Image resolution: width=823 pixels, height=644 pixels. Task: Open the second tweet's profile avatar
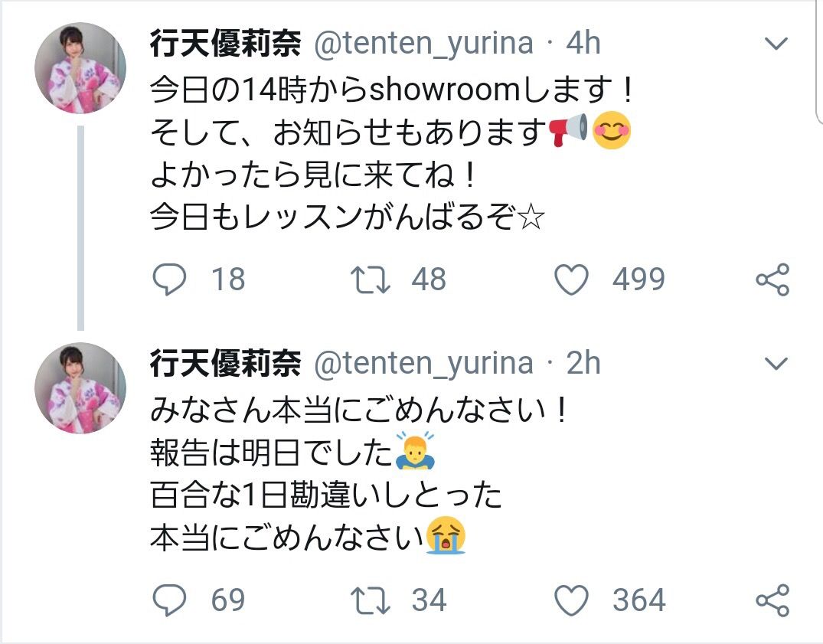[x=80, y=388]
